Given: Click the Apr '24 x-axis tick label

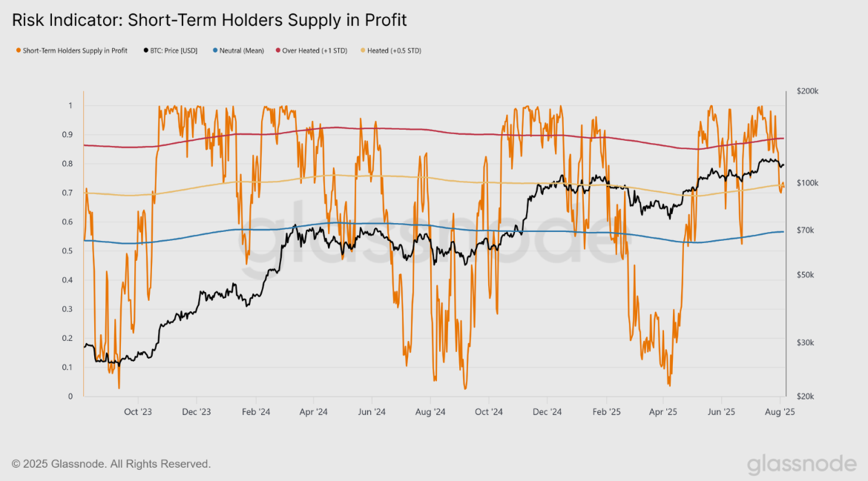Looking at the screenshot, I should coord(313,411).
